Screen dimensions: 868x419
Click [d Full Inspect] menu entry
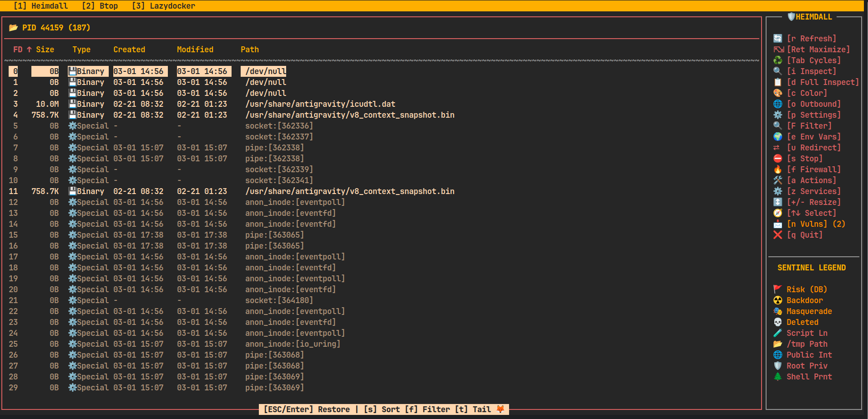[823, 82]
